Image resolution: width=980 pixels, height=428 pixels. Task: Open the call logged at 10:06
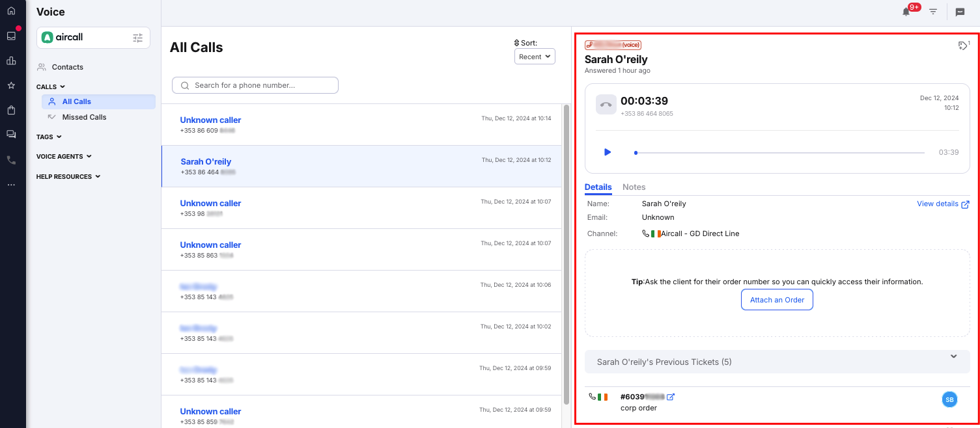[361, 291]
